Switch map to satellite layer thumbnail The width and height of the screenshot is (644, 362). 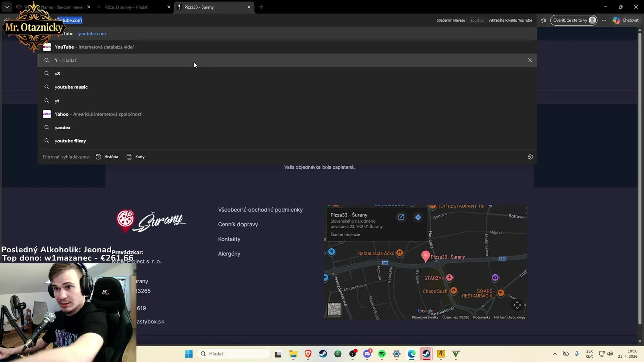pos(334,309)
